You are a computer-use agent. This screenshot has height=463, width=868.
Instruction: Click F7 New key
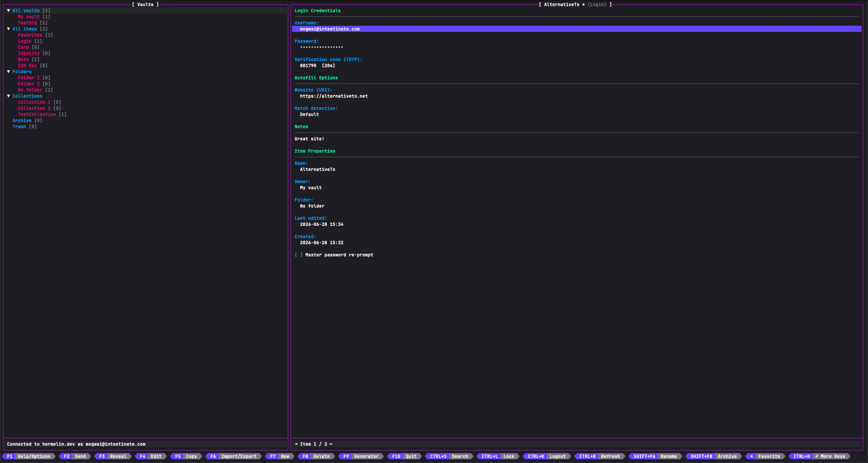280,456
